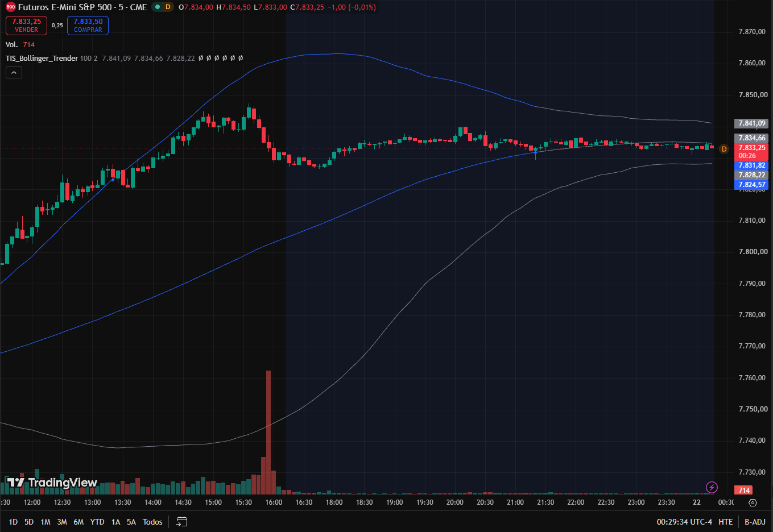The image size is (773, 532).
Task: Click the purple lightning flash icon
Action: (712, 487)
